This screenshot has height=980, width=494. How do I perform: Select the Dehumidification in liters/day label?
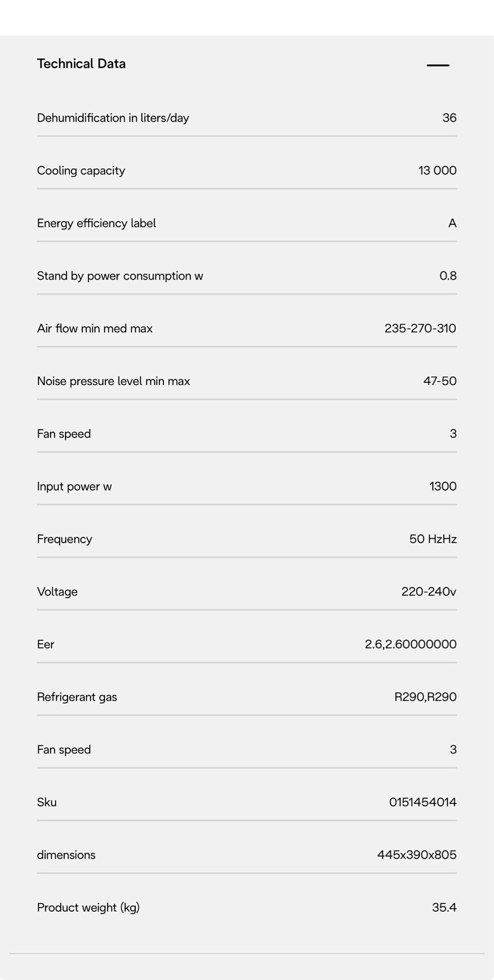pyautogui.click(x=113, y=118)
